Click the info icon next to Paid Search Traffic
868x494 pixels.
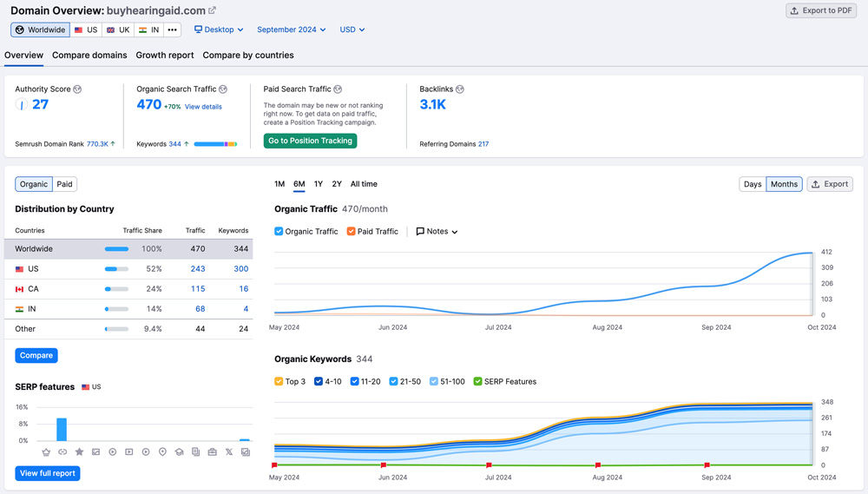click(338, 89)
